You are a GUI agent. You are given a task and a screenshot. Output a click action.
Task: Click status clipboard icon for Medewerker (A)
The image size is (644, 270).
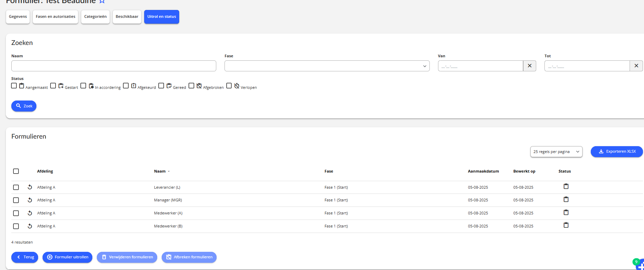pyautogui.click(x=566, y=212)
